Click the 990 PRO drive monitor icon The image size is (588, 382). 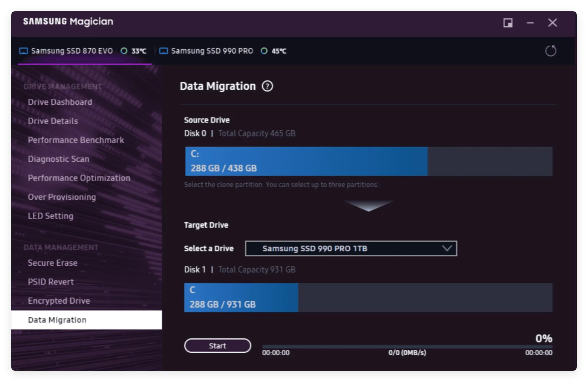[x=163, y=51]
